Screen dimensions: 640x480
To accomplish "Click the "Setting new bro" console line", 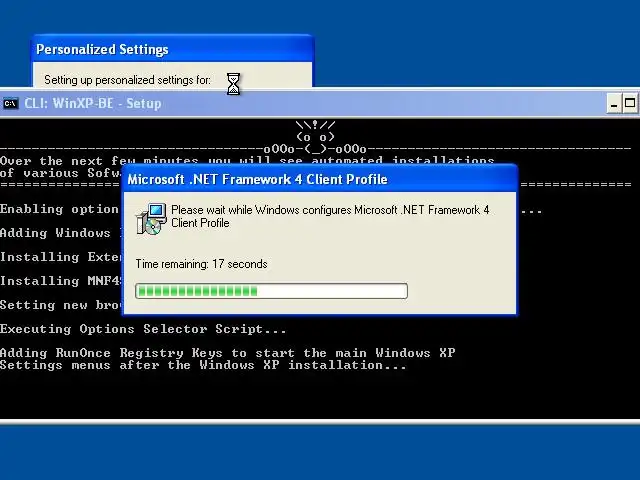I will click(60, 305).
